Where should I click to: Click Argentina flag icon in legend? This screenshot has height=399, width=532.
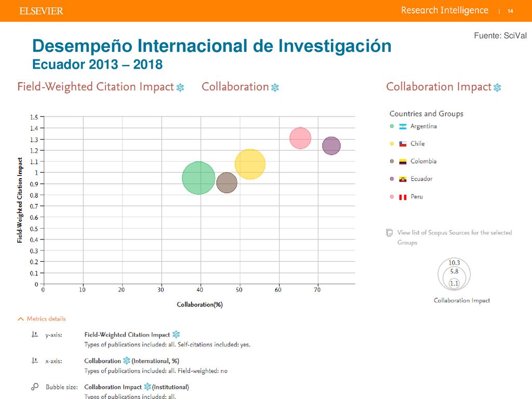403,127
